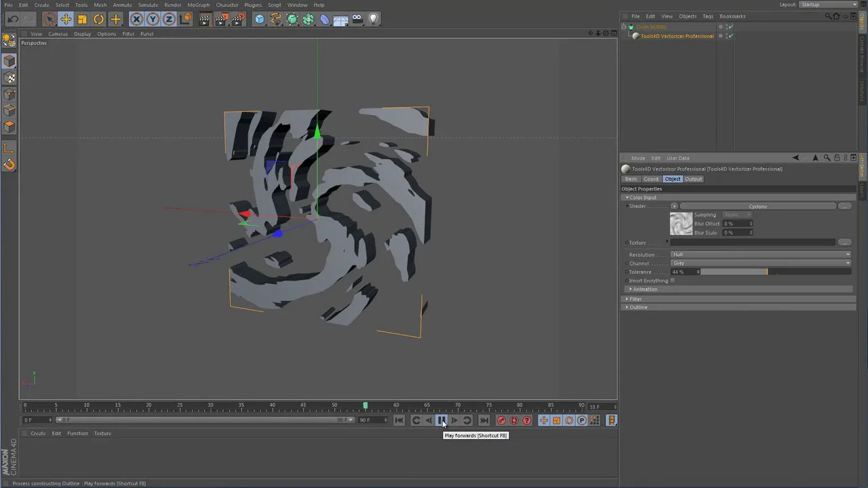Select the Rotate tool in top toolbar
Image resolution: width=868 pixels, height=488 pixels.
pos(99,20)
